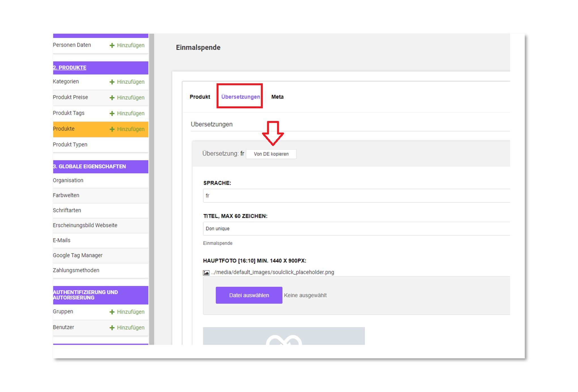
Task: Click the Datei auswählen button
Action: point(249,295)
